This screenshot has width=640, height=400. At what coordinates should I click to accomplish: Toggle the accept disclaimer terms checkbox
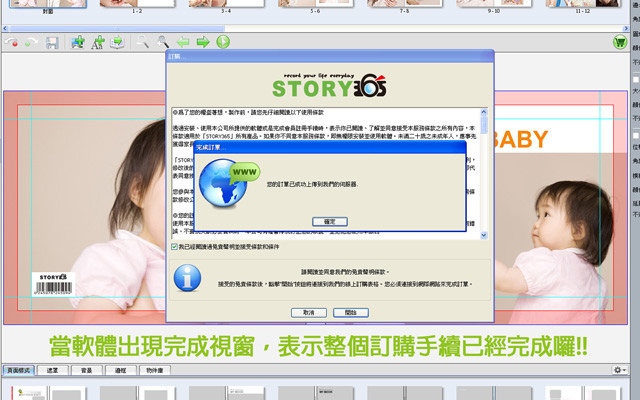[176, 246]
